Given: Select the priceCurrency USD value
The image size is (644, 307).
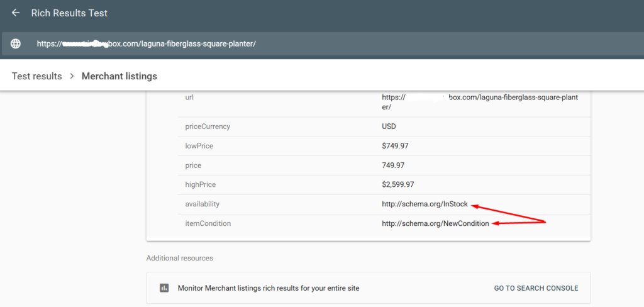Looking at the screenshot, I should pyautogui.click(x=389, y=126).
